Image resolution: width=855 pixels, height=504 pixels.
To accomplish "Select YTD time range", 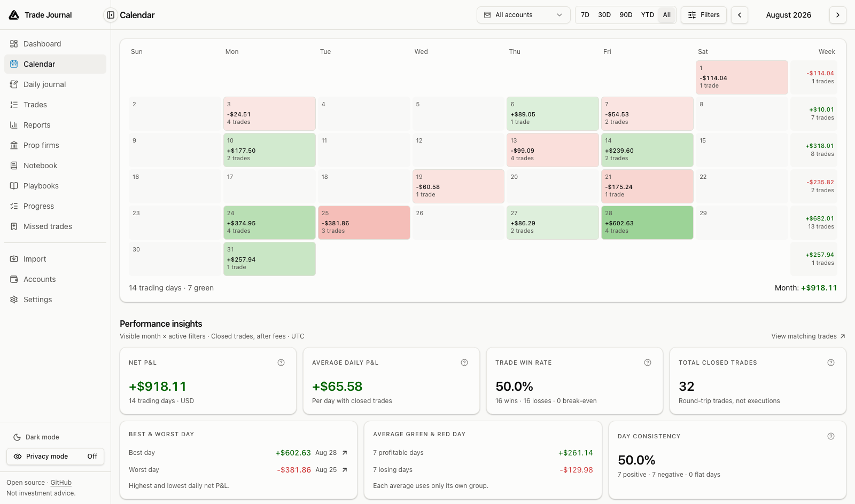I will pyautogui.click(x=648, y=15).
